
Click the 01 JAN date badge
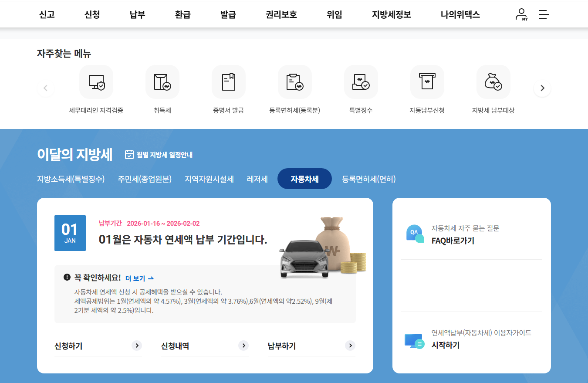(70, 233)
